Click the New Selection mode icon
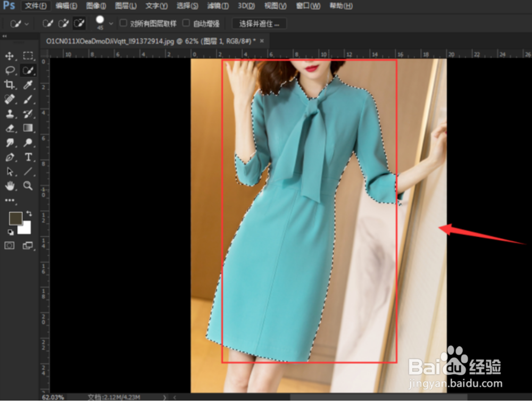532x402 pixels. coord(47,23)
